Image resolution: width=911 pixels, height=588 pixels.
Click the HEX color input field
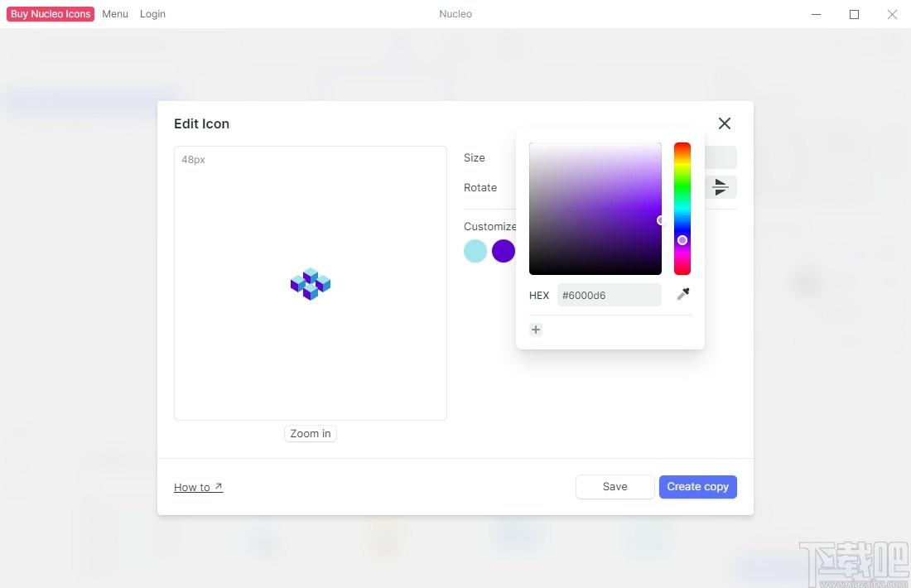(x=609, y=295)
